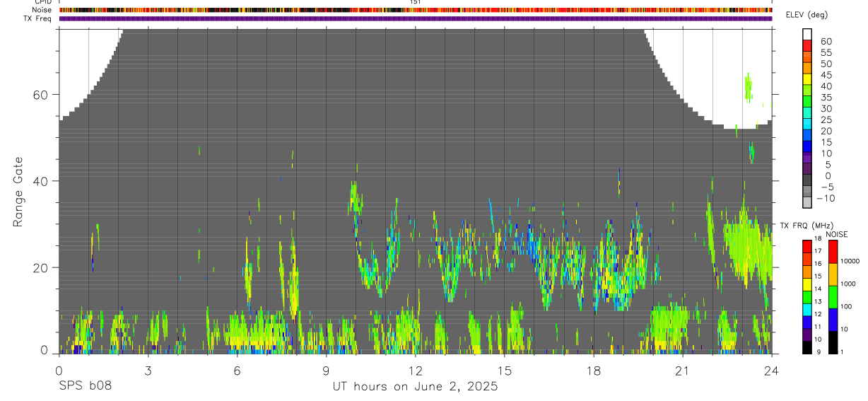Click "45" on the ELEV scale
Screen dimensions: 868x401
click(826, 75)
